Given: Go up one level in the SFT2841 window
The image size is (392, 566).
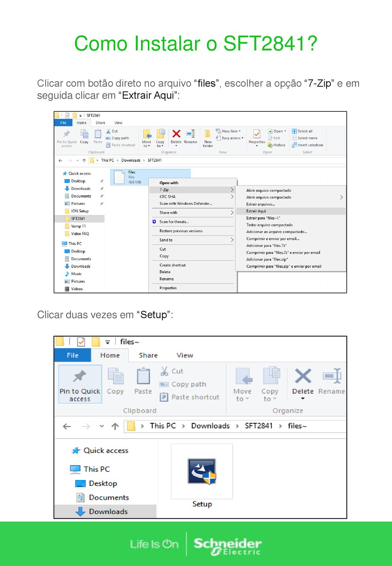Looking at the screenshot, I should tap(84, 161).
